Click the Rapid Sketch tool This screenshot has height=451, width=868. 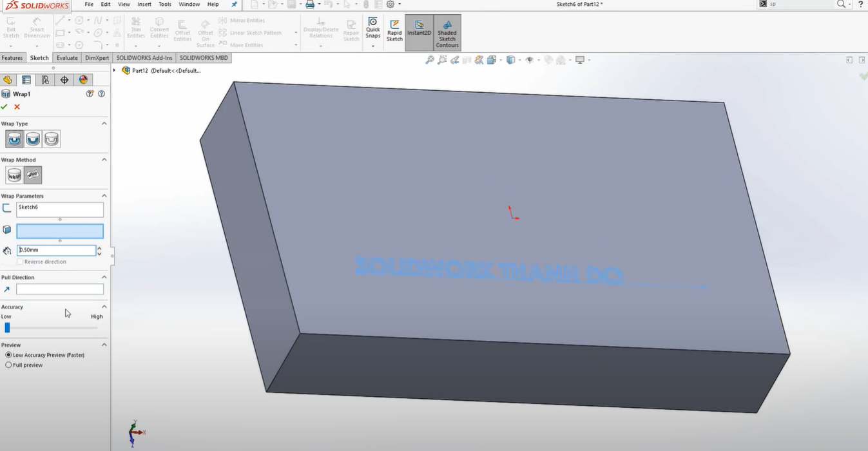(x=394, y=32)
